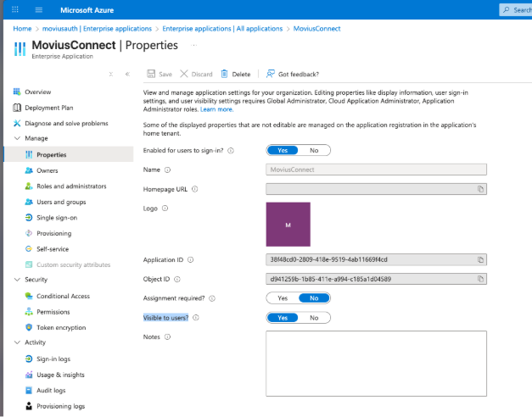This screenshot has width=532, height=417.
Task: Copy the Homepage URL value
Action: click(x=480, y=189)
